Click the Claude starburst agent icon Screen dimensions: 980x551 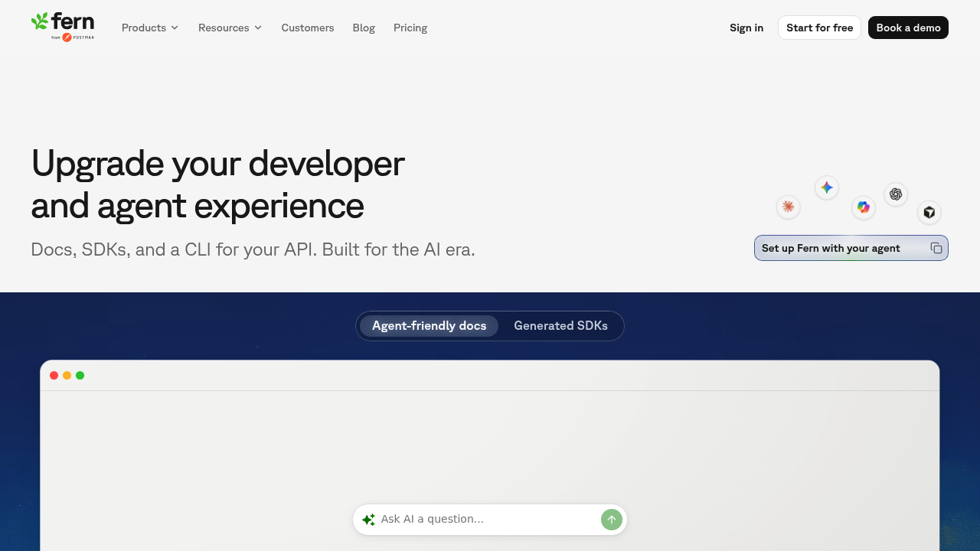788,207
